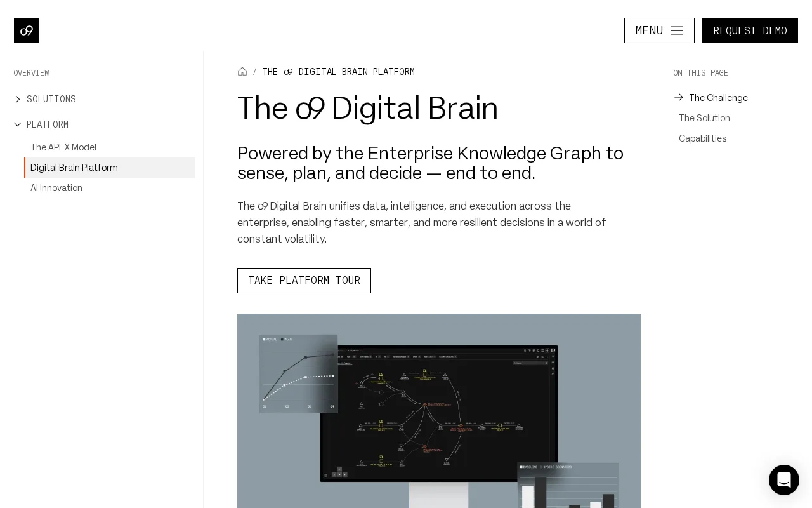Select Digital Brain Platform sidebar item

(110, 168)
